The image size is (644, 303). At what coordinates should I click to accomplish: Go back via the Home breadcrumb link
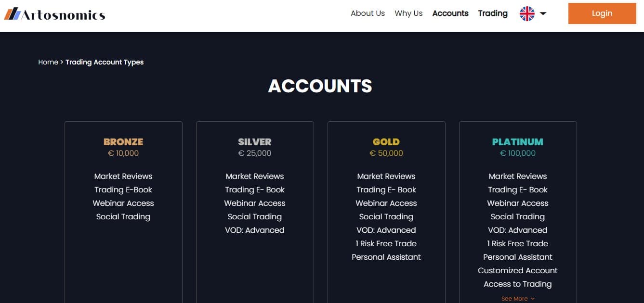(x=48, y=62)
